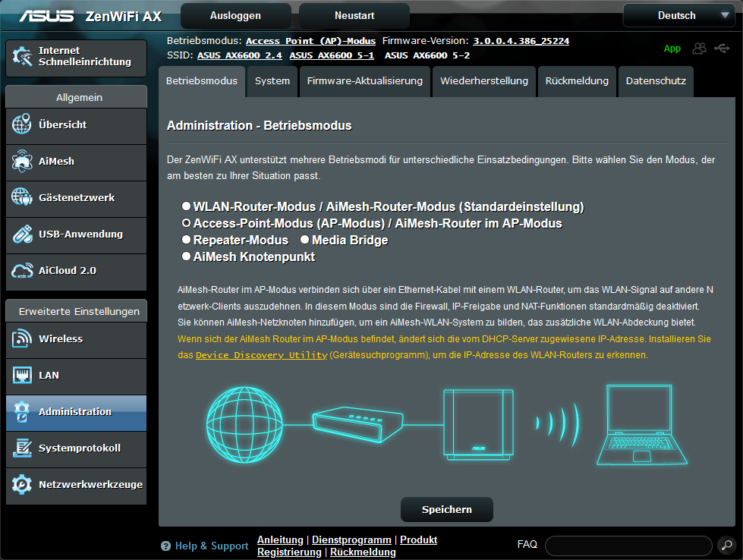Switch to the Betriebsmodus tab
Viewport: 743px width, 560px height.
coord(201,81)
